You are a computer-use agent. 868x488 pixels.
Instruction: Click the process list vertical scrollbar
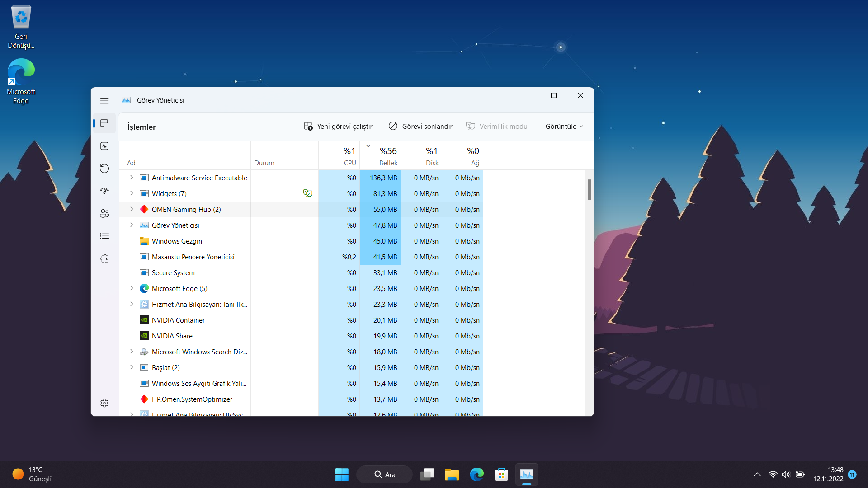click(589, 190)
